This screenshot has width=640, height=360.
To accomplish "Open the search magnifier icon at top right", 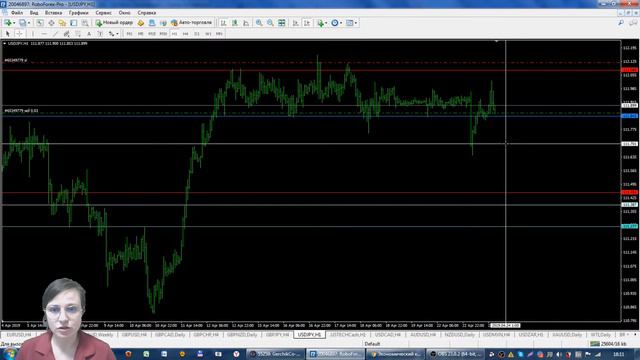I will click(x=621, y=23).
